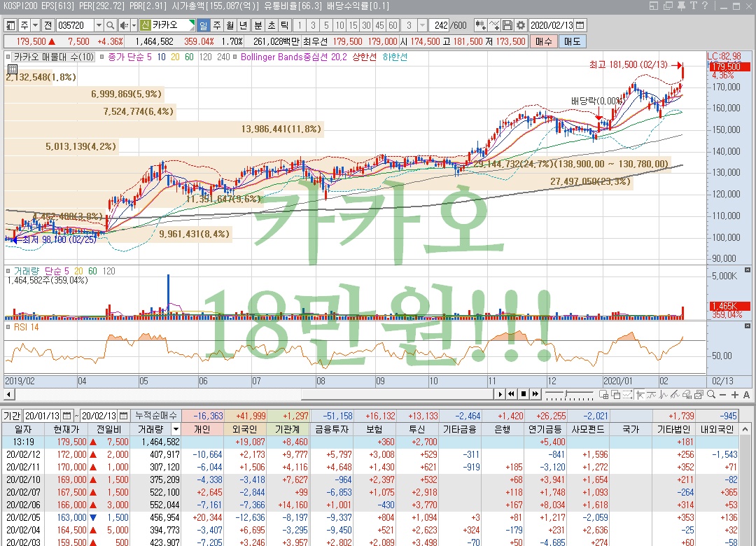Toggle RSI 14 indicator square
This screenshot has height=546, width=756.
8,327
